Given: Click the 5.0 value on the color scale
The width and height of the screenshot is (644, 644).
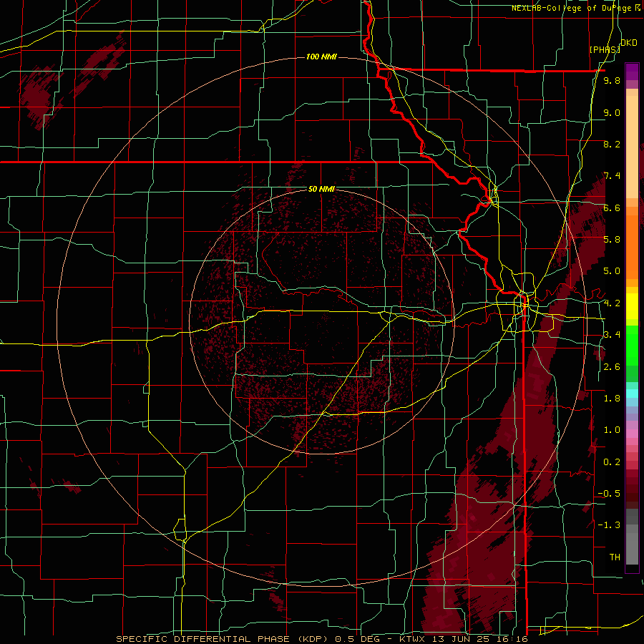Looking at the screenshot, I should point(612,271).
